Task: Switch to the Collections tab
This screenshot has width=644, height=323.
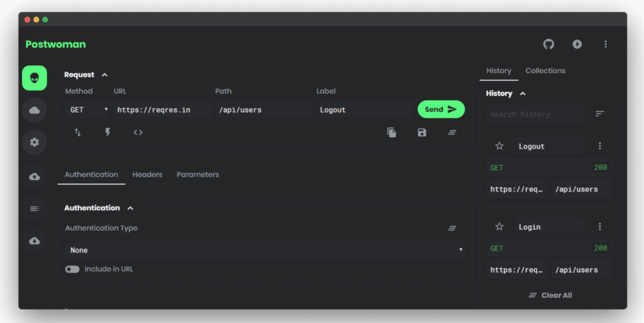Action: tap(545, 71)
